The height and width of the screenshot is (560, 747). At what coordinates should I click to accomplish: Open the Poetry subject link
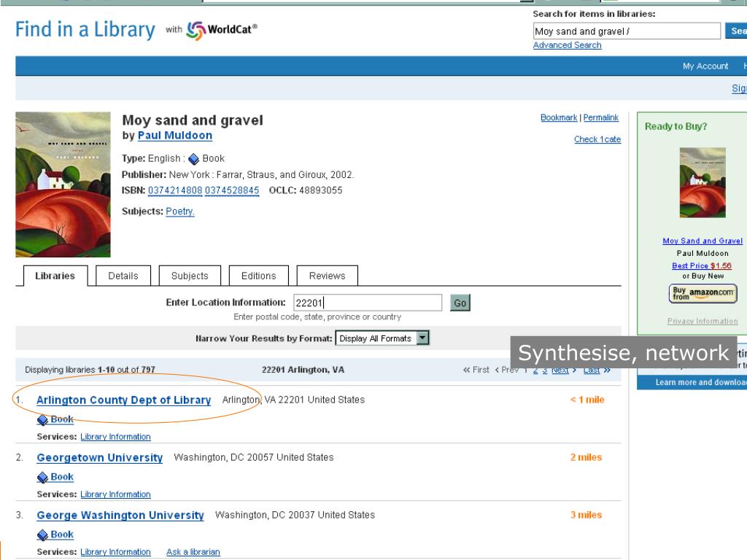[x=180, y=211]
